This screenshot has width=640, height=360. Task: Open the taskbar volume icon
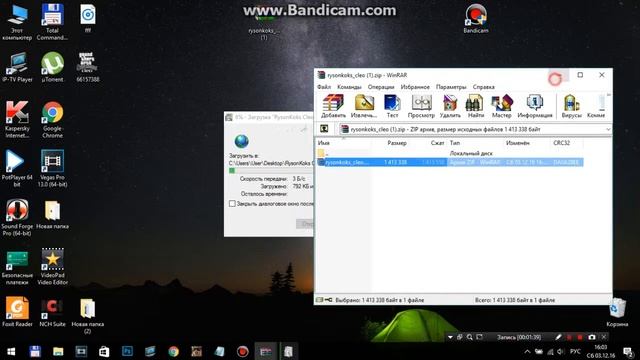pyautogui.click(x=561, y=351)
